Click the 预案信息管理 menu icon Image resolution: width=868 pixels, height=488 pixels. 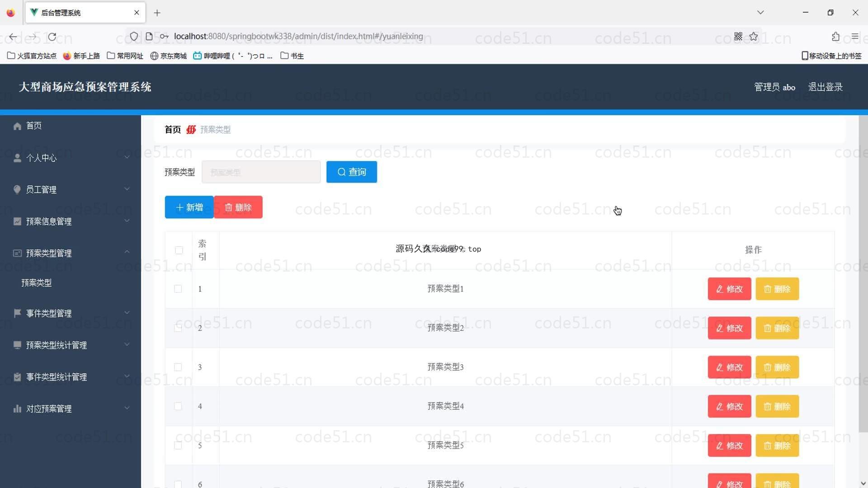point(17,221)
